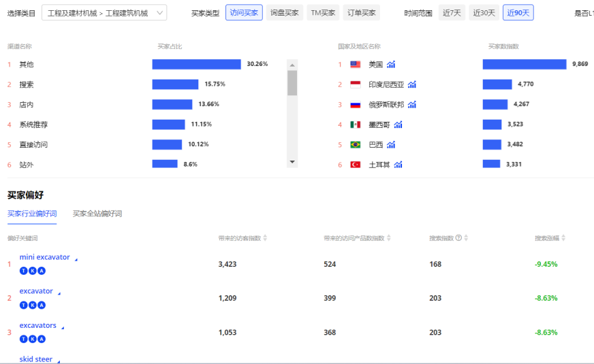Click the T badge under excavators

click(23, 339)
